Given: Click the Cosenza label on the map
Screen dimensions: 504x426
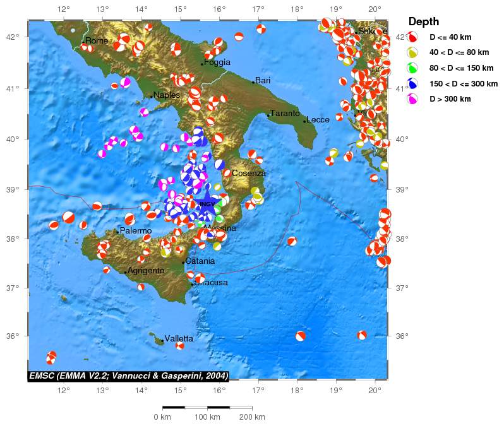Looking at the screenshot, I should click(248, 173).
